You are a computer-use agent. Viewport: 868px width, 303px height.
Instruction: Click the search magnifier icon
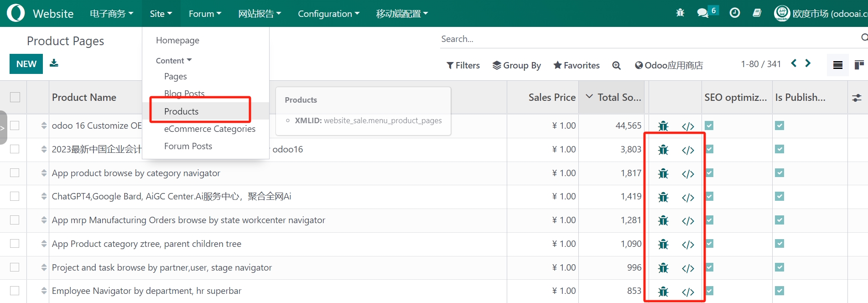coord(863,38)
